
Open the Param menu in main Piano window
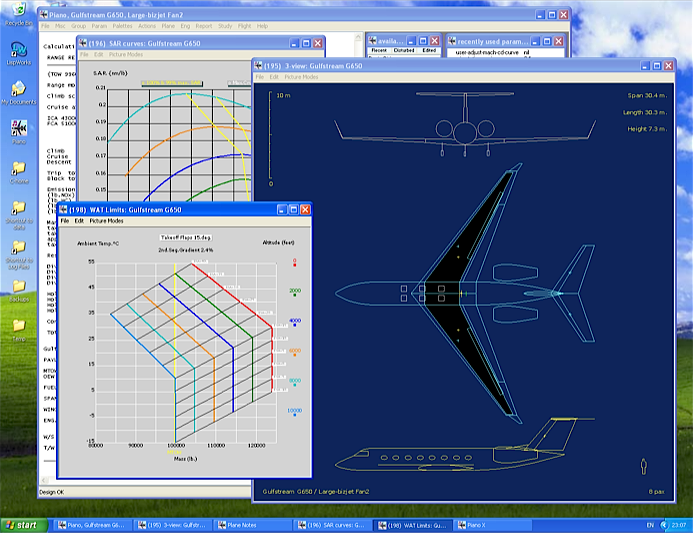[99, 26]
